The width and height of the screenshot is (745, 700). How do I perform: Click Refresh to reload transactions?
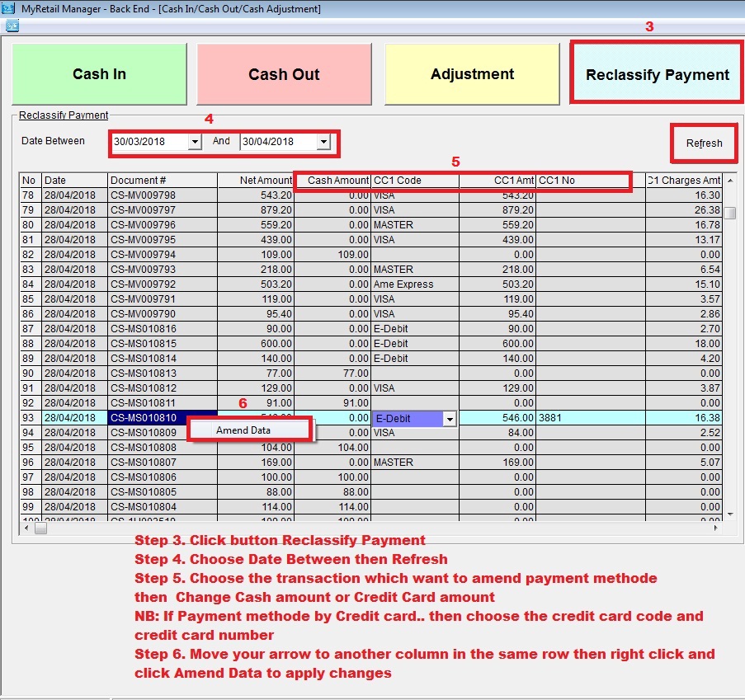tap(703, 143)
